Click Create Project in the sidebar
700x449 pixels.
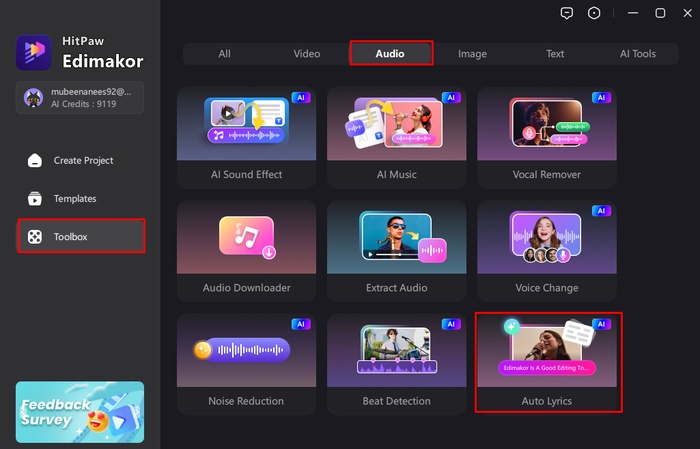[82, 160]
